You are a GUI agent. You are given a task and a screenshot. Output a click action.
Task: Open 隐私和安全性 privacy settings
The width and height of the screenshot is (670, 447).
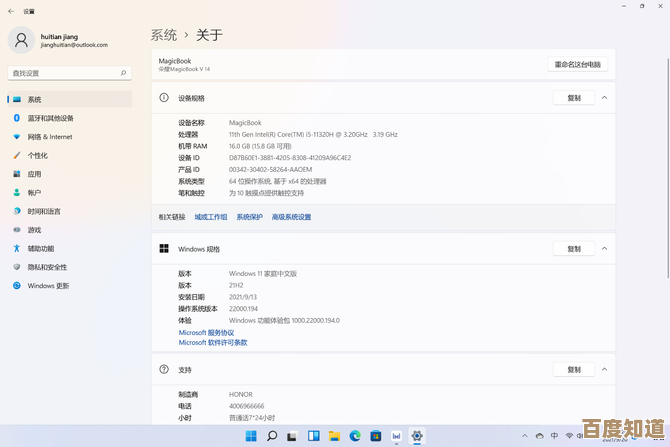[x=47, y=267]
